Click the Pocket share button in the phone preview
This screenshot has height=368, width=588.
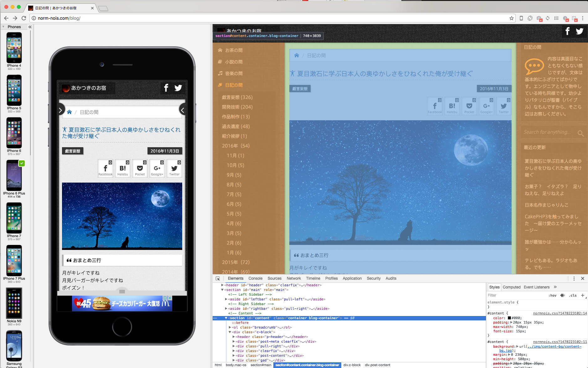tap(140, 168)
